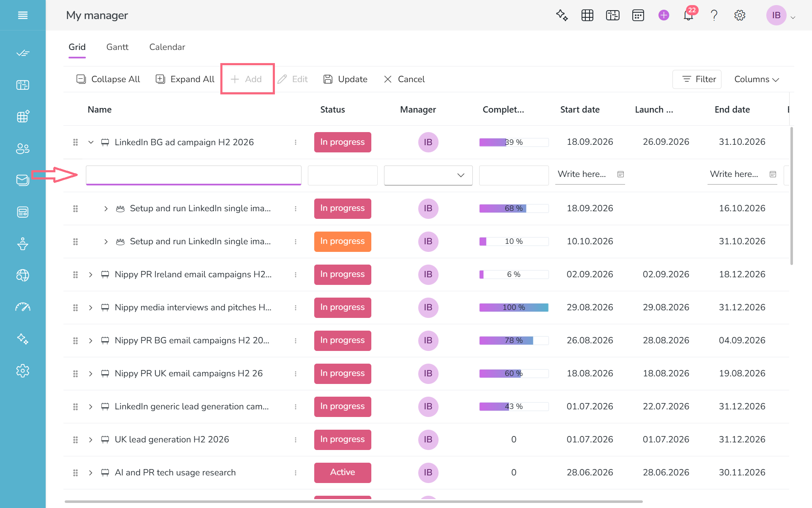Collapse the LinkedIn BG ad campaign H2 2026 row
Screen dimensions: 812x508
point(91,142)
